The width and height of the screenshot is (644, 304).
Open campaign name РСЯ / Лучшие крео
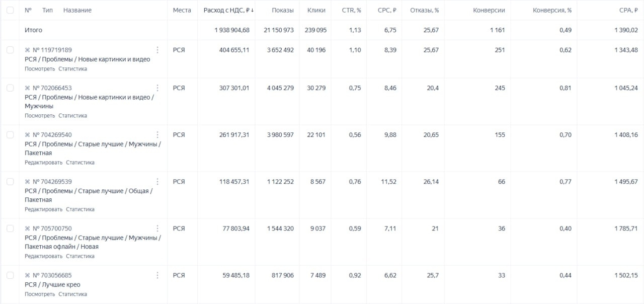pyautogui.click(x=52, y=284)
